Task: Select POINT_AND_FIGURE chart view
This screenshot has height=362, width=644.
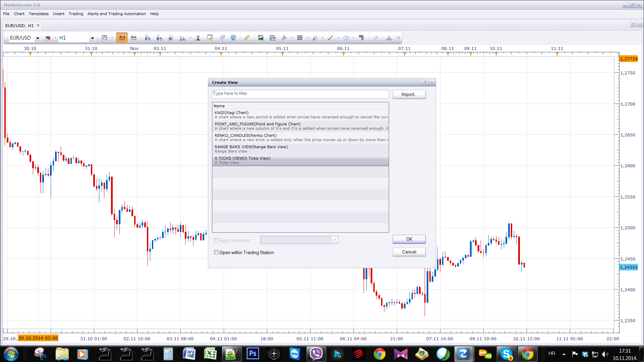Action: point(301,126)
